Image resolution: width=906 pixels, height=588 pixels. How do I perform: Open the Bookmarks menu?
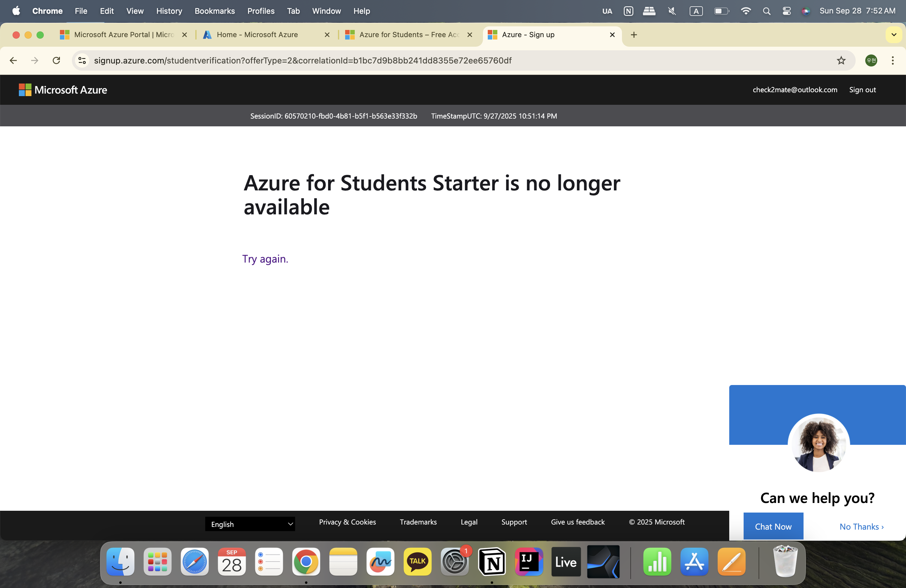pos(215,11)
